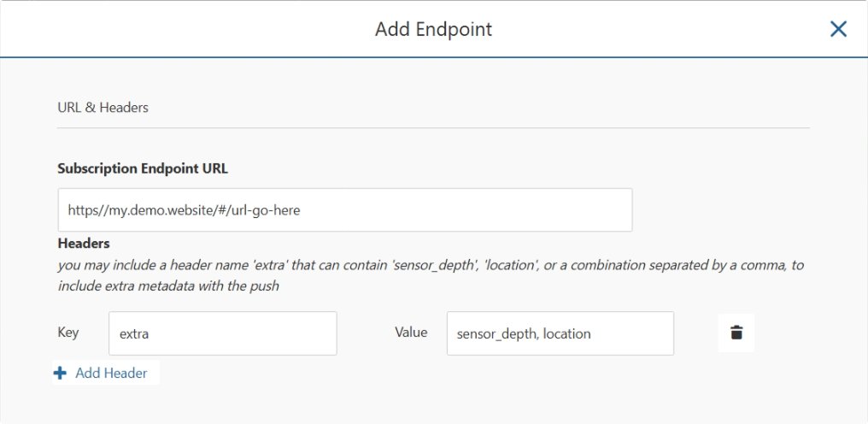Viewport: 868px width, 424px height.
Task: Place cursor in the https//my.demo.website URL text
Action: tap(184, 210)
